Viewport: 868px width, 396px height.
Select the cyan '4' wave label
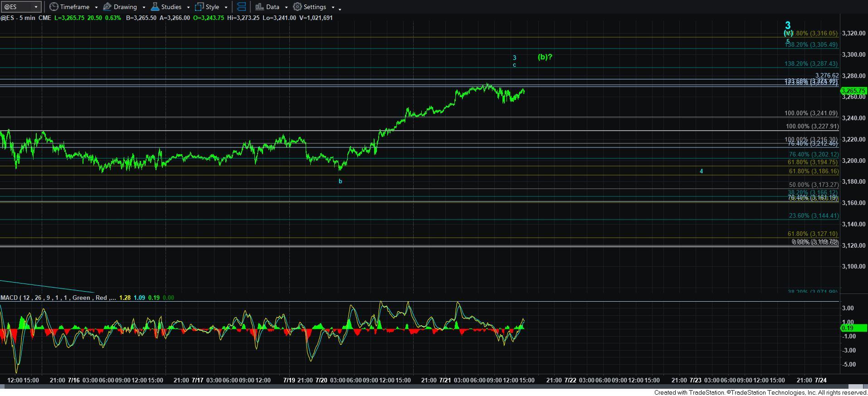coord(701,171)
